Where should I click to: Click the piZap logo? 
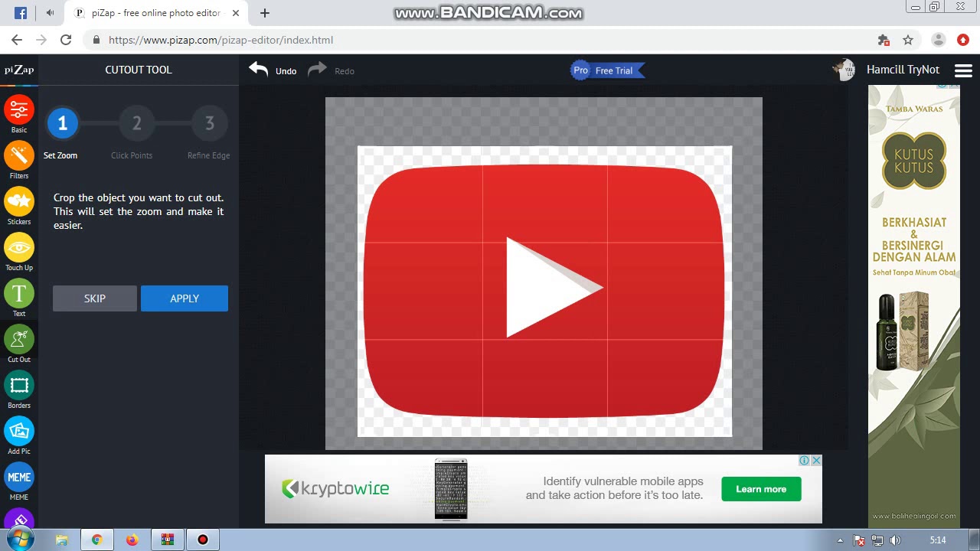19,70
